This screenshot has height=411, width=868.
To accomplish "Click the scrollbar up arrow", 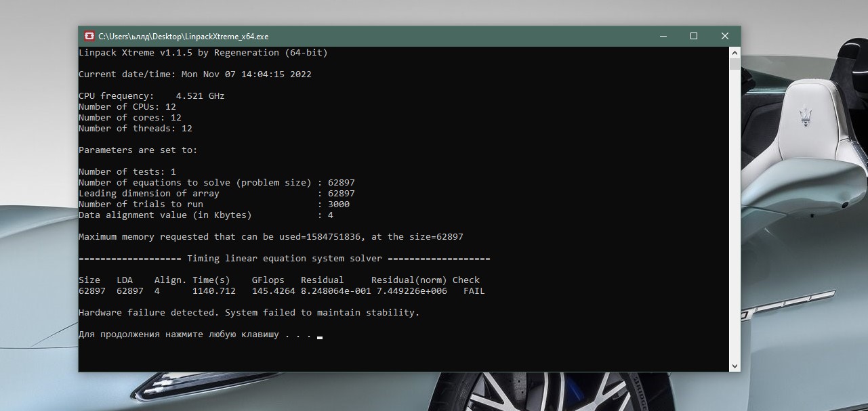I will 735,53.
